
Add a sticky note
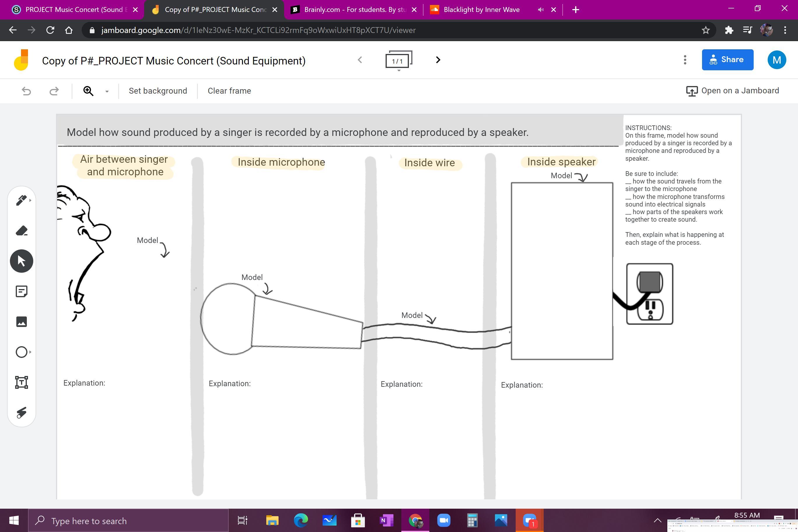pyautogui.click(x=21, y=291)
